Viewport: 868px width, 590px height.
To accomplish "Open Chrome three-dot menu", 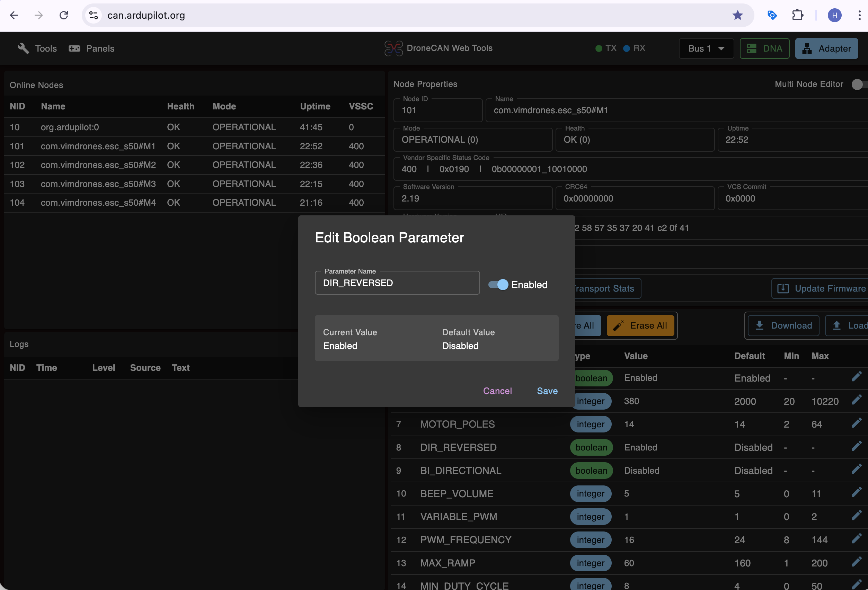I will tap(859, 15).
